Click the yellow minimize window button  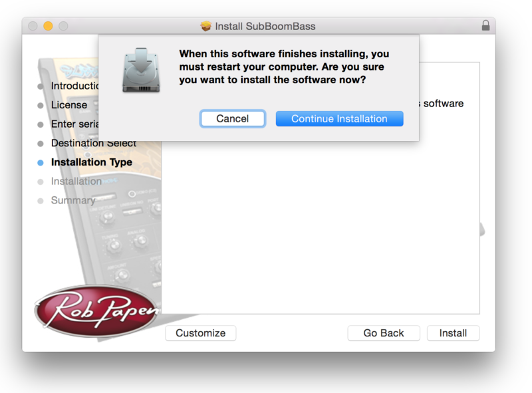(48, 26)
